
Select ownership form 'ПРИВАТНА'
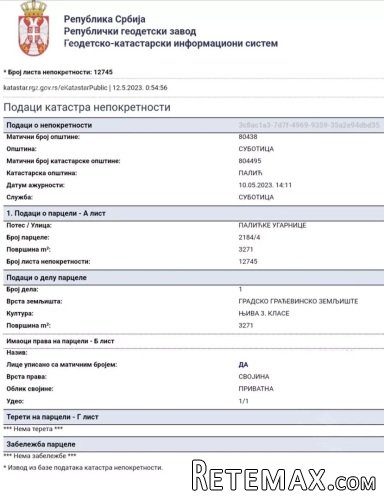256,389
